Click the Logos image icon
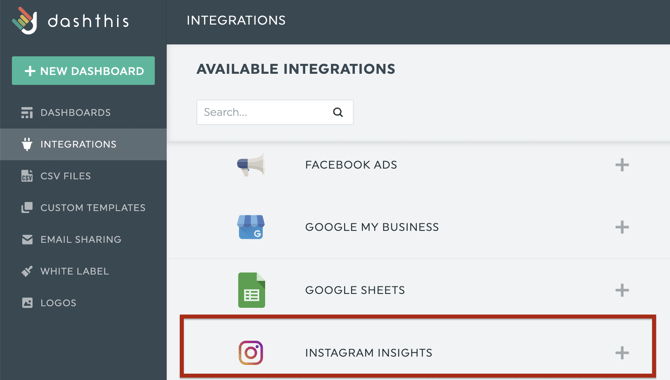670x380 pixels. pyautogui.click(x=27, y=303)
